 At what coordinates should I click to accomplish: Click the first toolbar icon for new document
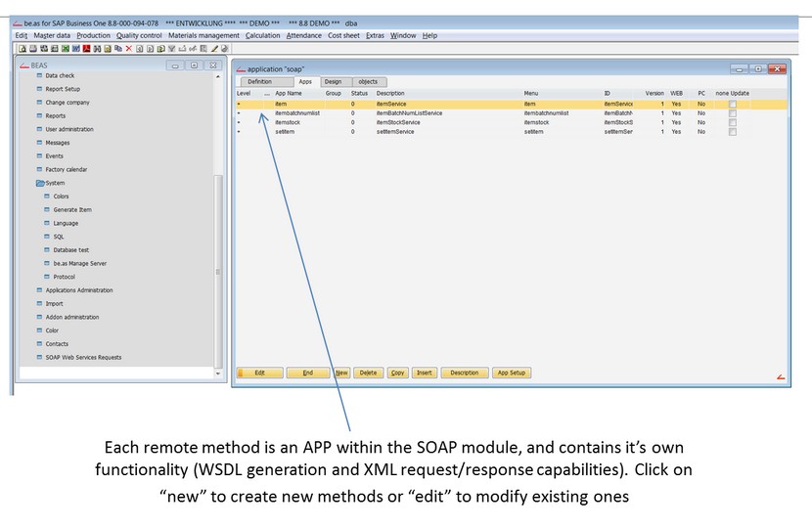click(x=22, y=48)
